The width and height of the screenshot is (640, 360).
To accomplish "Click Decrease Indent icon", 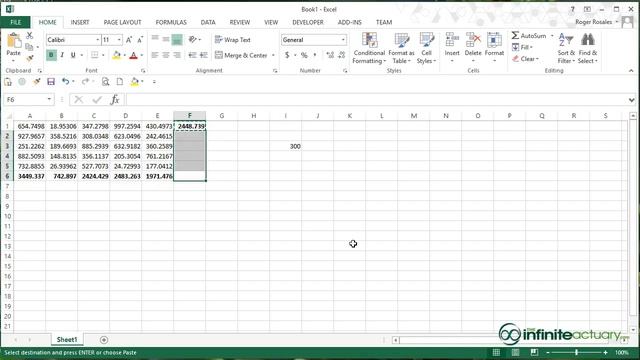I will point(192,55).
